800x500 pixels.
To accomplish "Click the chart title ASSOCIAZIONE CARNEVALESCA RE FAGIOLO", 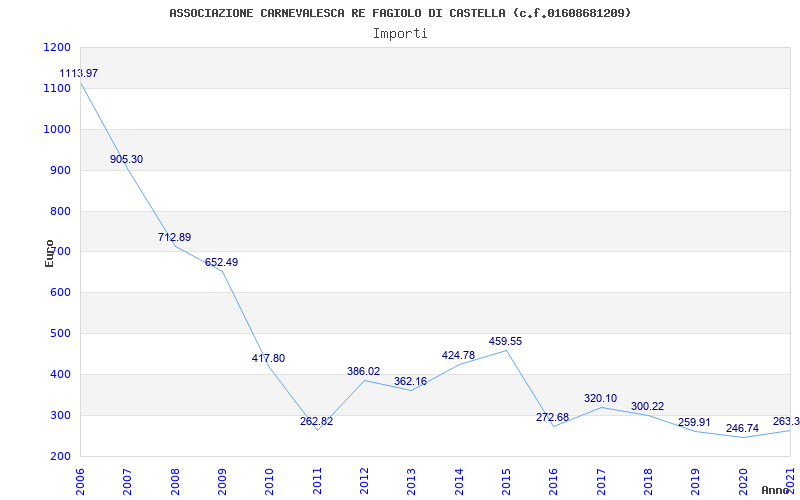I will [x=400, y=13].
